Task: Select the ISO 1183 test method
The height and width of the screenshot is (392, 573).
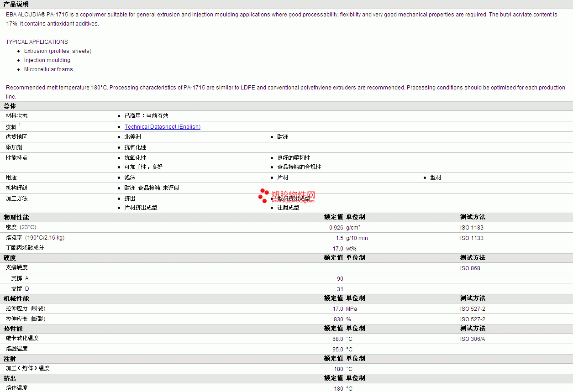Action: click(472, 228)
